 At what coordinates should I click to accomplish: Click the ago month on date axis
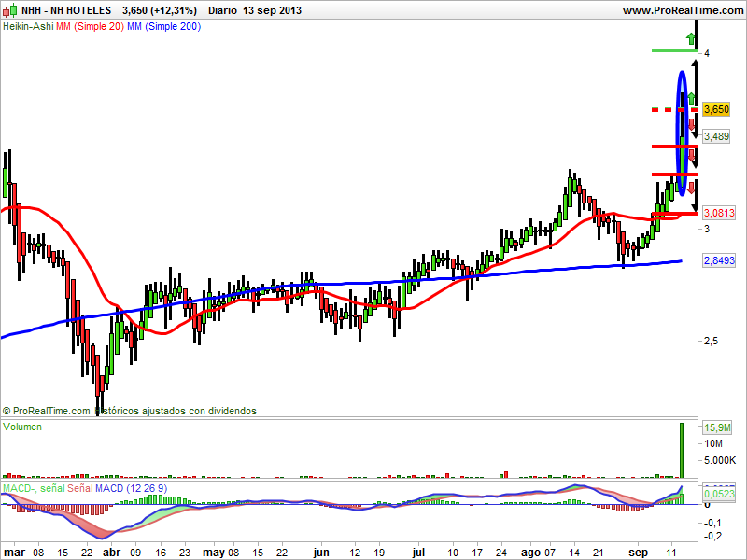pos(530,553)
